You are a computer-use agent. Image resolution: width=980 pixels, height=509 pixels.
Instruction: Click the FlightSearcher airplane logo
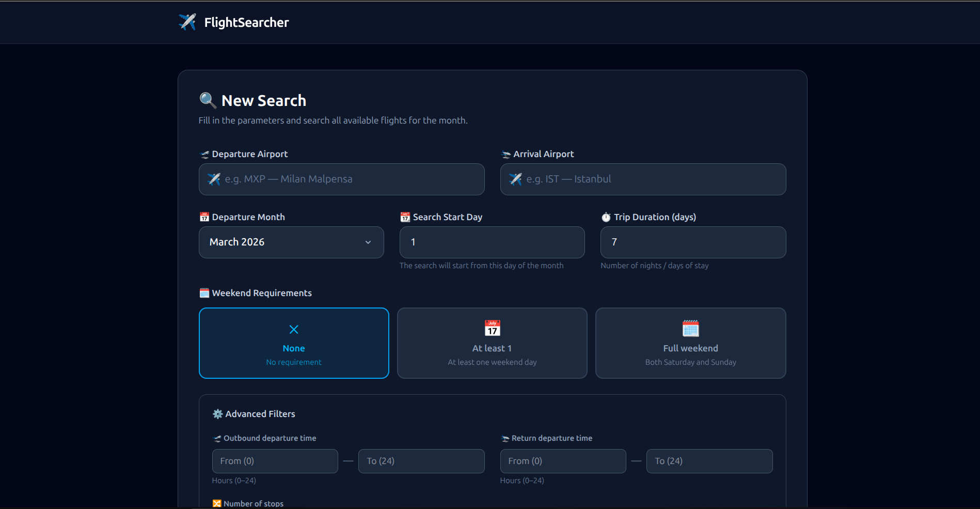point(187,22)
